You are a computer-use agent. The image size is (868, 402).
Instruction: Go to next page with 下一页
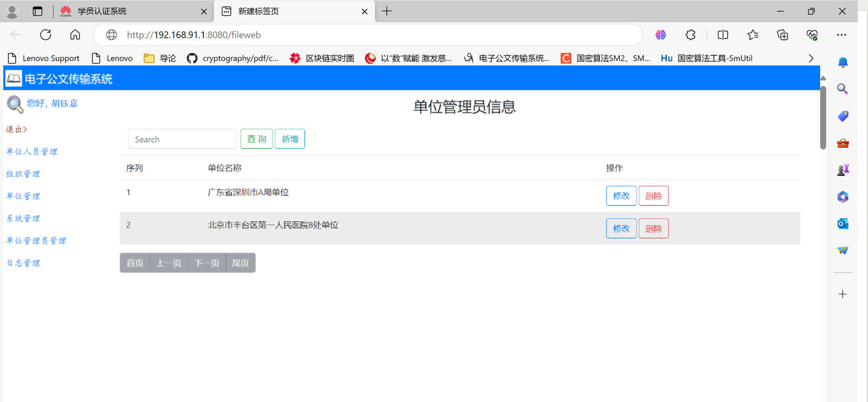207,263
